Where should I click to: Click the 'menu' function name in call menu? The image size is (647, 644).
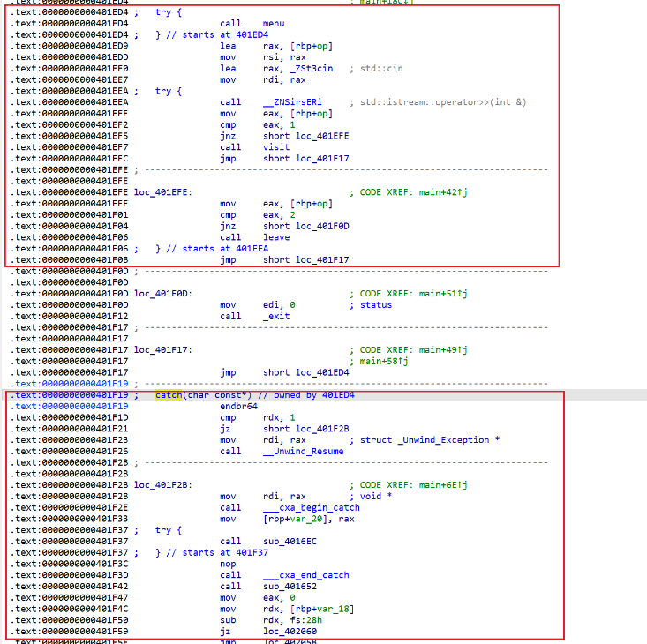(x=274, y=24)
